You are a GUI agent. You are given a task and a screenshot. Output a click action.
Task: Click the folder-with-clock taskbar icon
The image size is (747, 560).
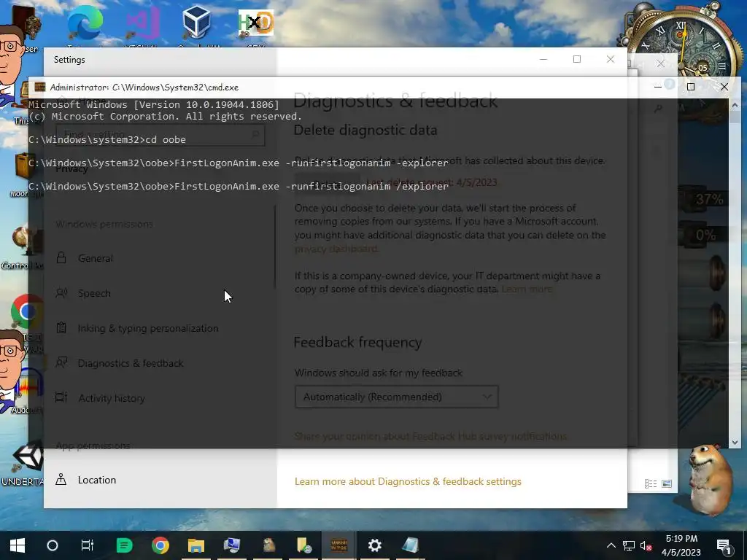[303, 545]
